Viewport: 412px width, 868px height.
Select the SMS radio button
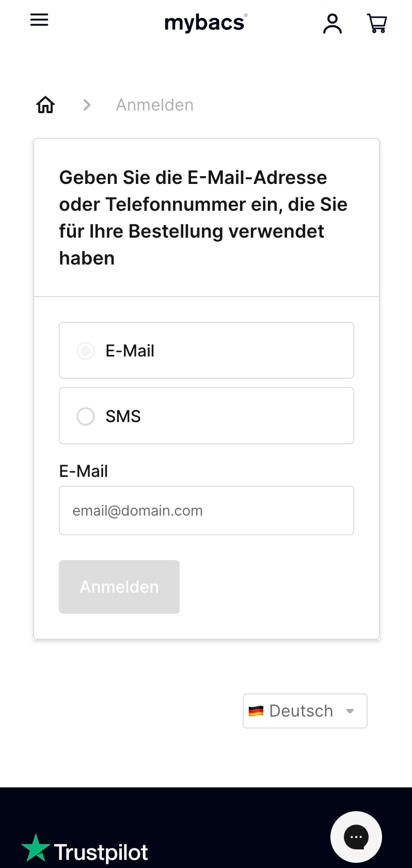86,416
